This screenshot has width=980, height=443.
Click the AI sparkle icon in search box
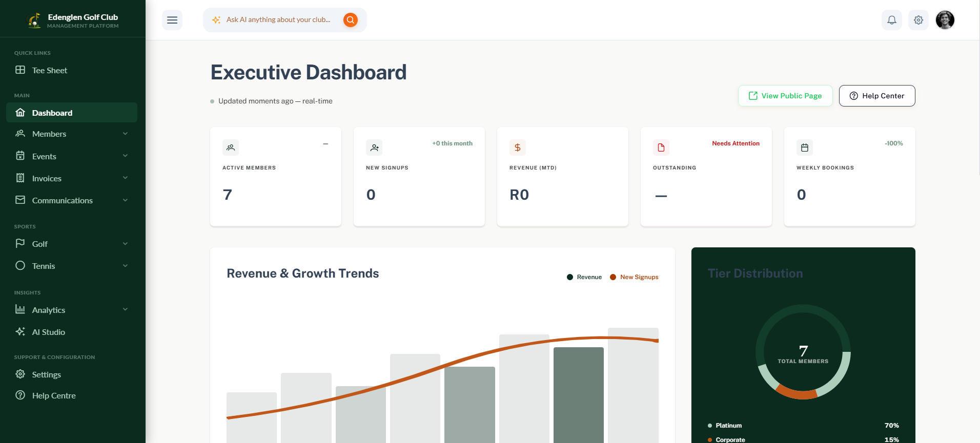pos(216,20)
